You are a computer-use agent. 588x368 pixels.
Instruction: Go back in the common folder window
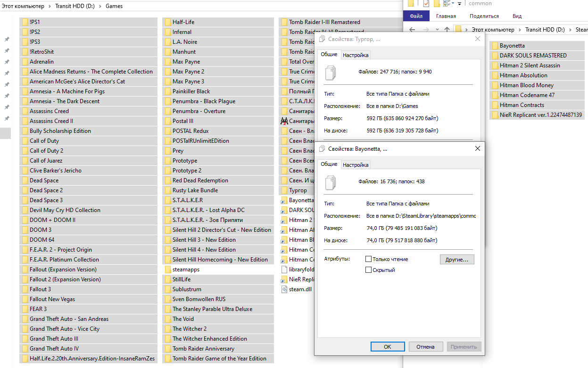pos(412,29)
